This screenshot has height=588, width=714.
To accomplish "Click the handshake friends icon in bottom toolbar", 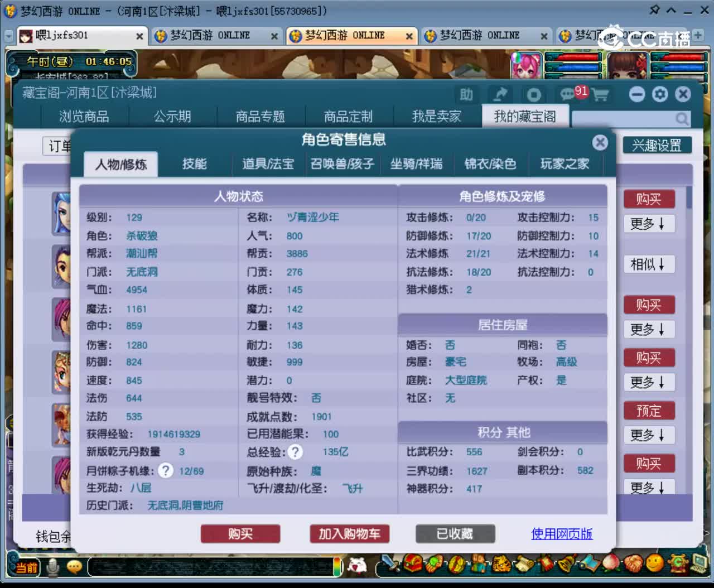I will (634, 563).
